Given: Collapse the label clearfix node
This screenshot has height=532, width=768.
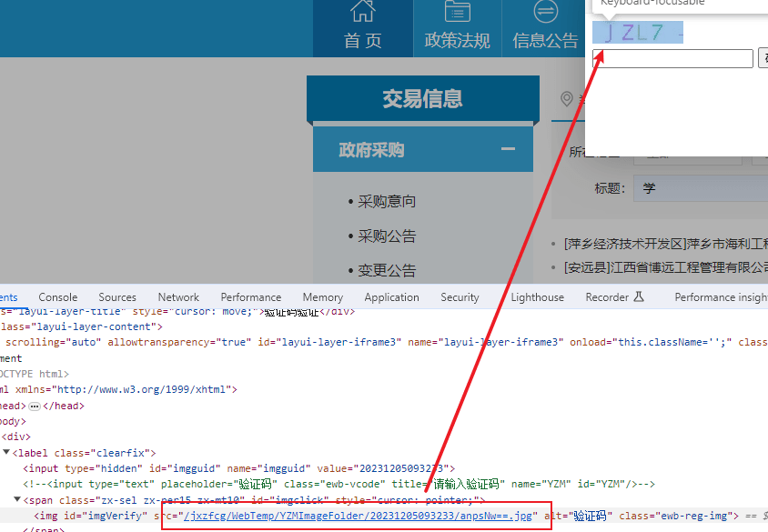Looking at the screenshot, I should 7,453.
